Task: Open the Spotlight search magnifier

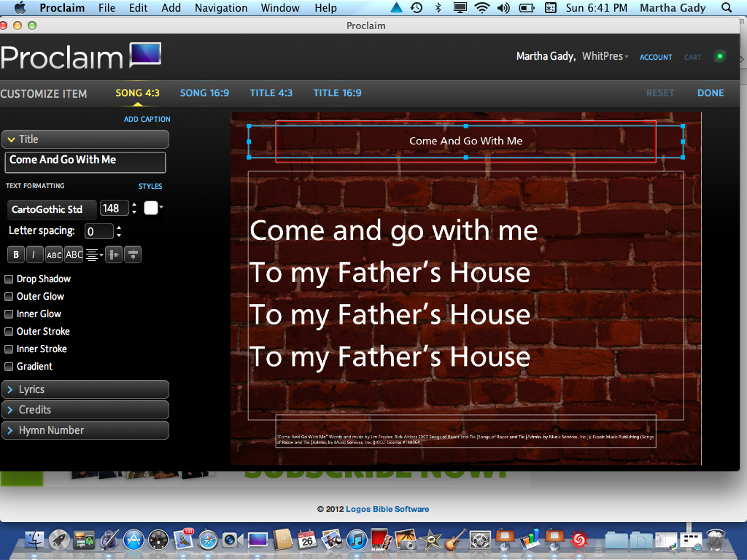Action: click(727, 7)
